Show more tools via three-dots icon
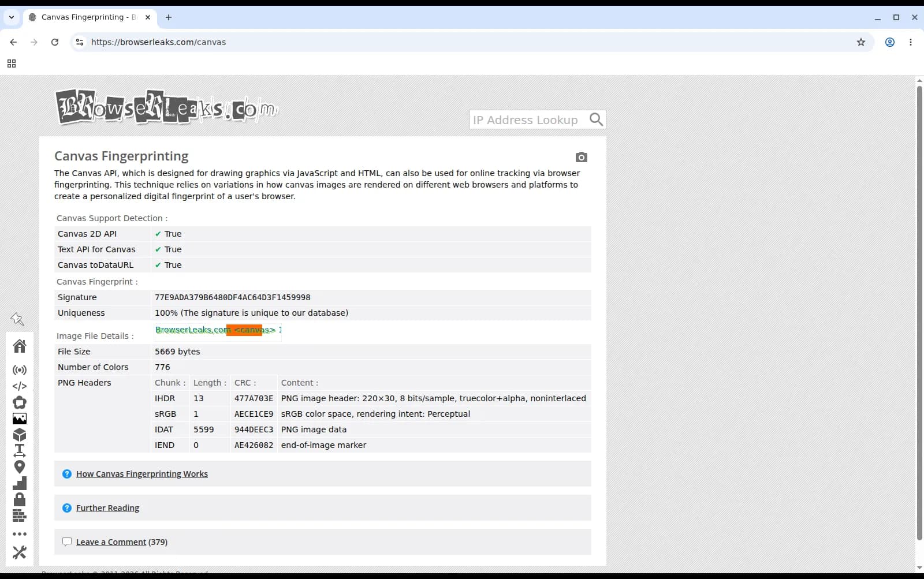 pyautogui.click(x=20, y=534)
